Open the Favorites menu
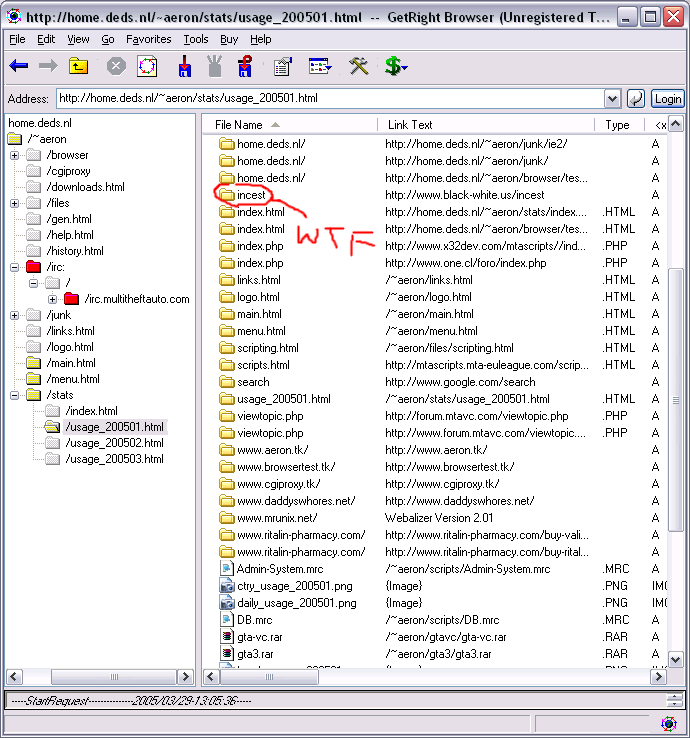This screenshot has width=690, height=738. pyautogui.click(x=149, y=40)
